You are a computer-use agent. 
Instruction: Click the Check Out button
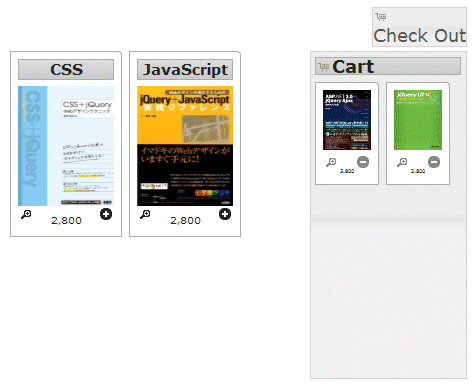click(x=419, y=27)
